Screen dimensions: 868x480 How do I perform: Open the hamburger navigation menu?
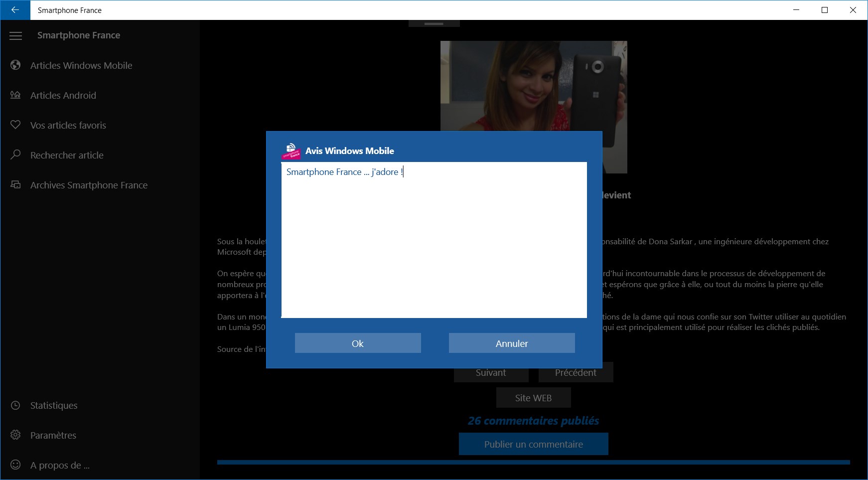coord(16,35)
